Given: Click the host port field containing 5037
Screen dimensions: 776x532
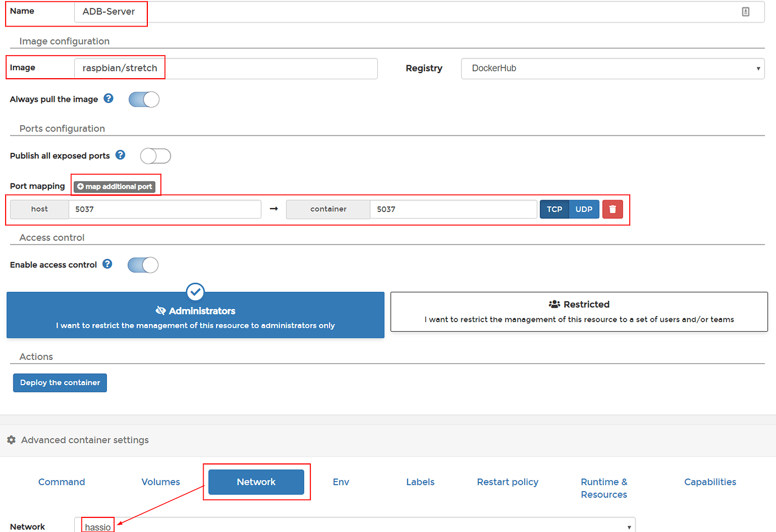Looking at the screenshot, I should click(165, 209).
